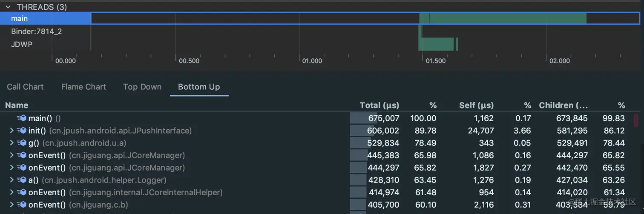Click the method icon beside init()

pos(22,131)
